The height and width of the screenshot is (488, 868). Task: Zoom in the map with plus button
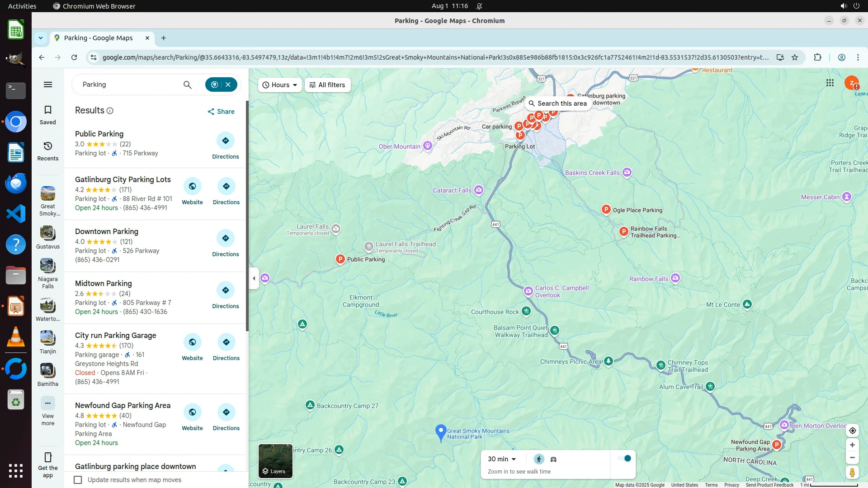click(x=852, y=445)
